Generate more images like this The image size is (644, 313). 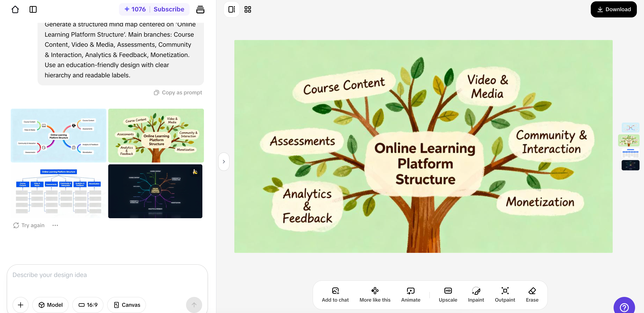(x=375, y=295)
